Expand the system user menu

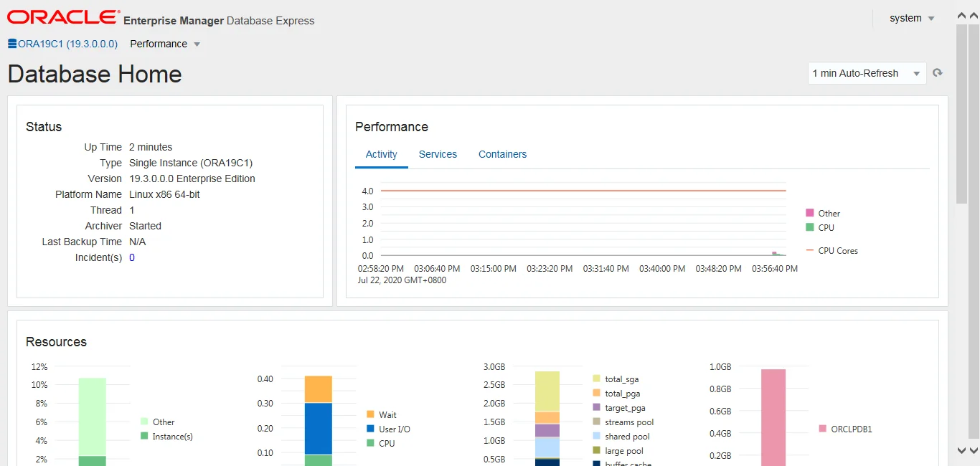(911, 18)
